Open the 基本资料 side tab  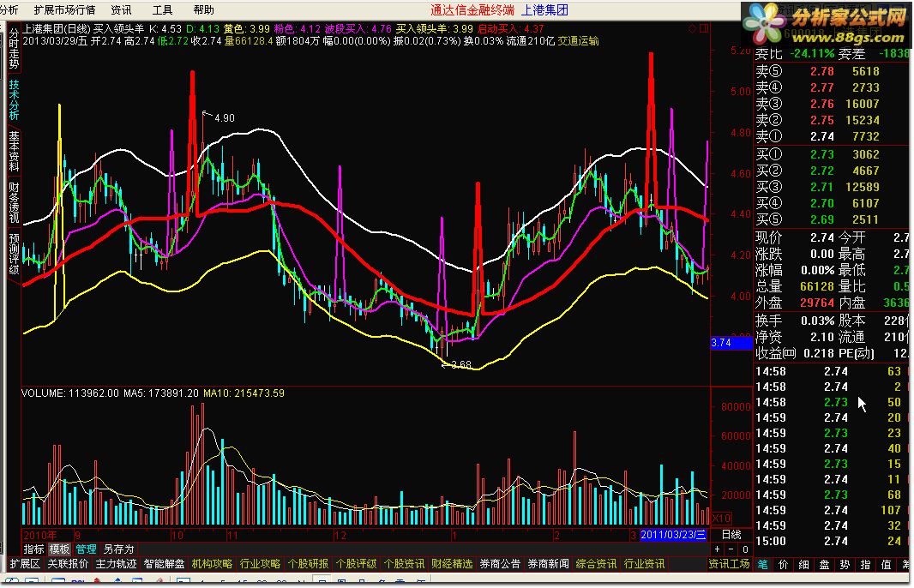click(x=14, y=151)
